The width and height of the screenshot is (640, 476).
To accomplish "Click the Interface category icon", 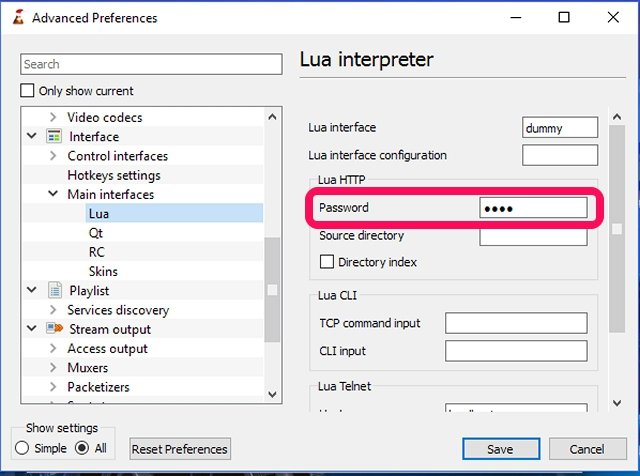I will click(x=54, y=137).
